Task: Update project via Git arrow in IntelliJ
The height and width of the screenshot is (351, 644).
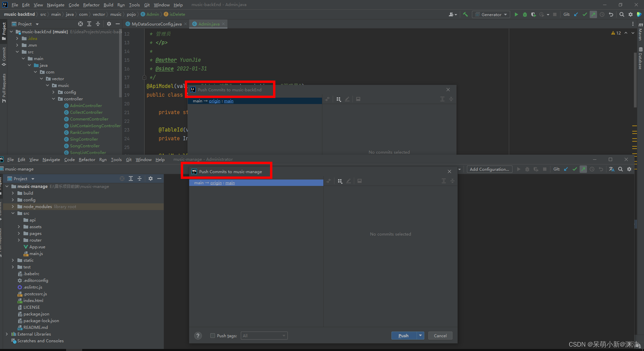Action: (576, 14)
